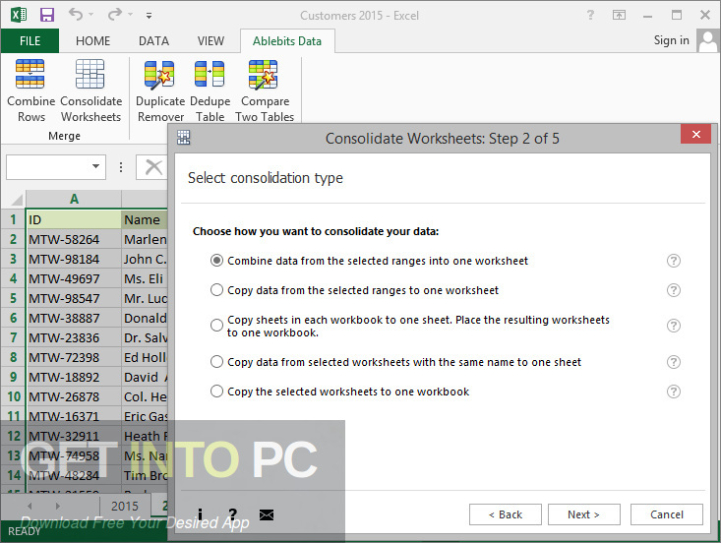This screenshot has height=543, width=721.
Task: Click cell containing MTW-18892
Action: pos(74,377)
